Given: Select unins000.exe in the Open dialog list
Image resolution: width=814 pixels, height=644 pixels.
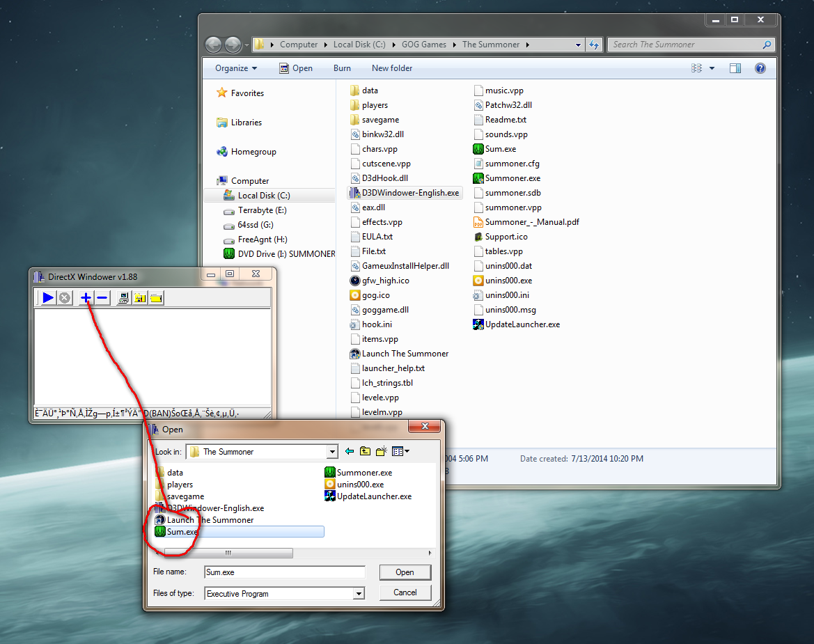Looking at the screenshot, I should coord(354,484).
